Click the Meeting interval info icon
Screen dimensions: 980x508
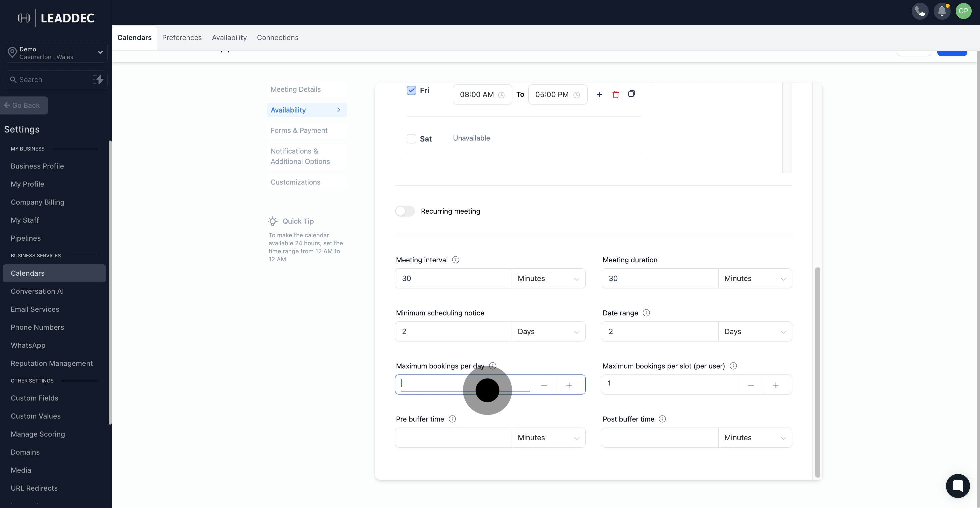pos(455,260)
